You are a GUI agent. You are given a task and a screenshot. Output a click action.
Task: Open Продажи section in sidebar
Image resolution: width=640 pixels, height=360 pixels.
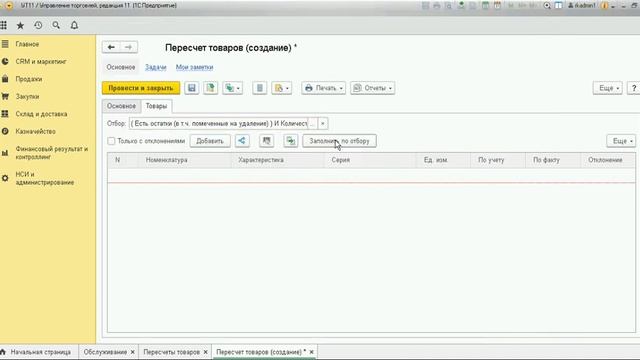pyautogui.click(x=29, y=79)
